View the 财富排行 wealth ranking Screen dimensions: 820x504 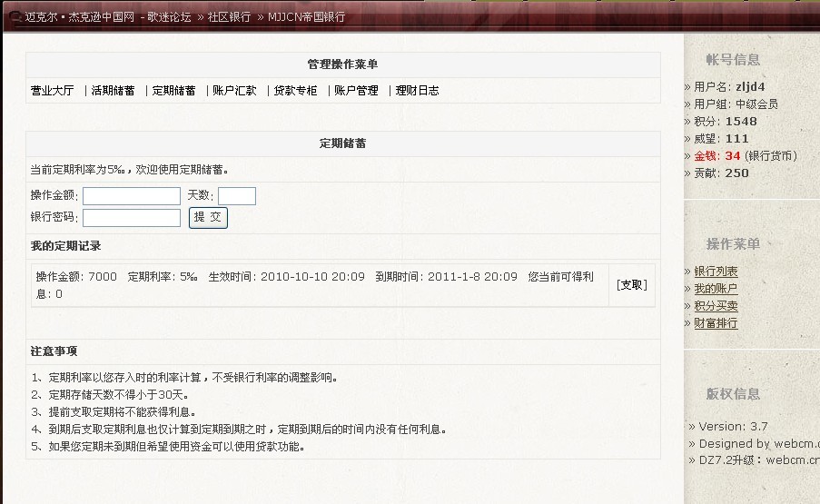(x=716, y=323)
